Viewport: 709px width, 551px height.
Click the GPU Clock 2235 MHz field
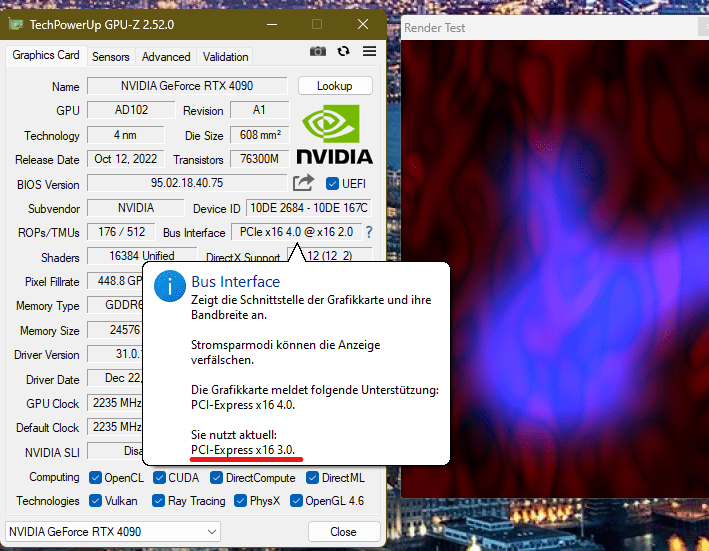click(x=115, y=403)
